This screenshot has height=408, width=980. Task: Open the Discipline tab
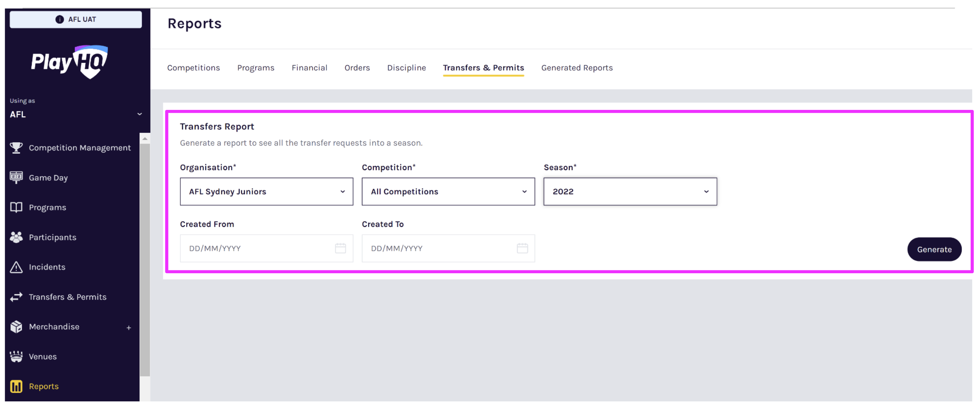tap(406, 68)
